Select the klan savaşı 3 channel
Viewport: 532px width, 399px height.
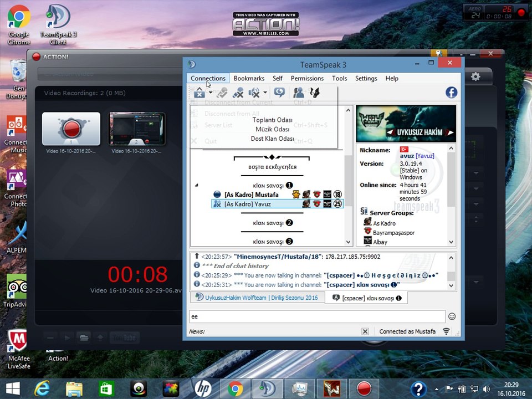point(273,242)
